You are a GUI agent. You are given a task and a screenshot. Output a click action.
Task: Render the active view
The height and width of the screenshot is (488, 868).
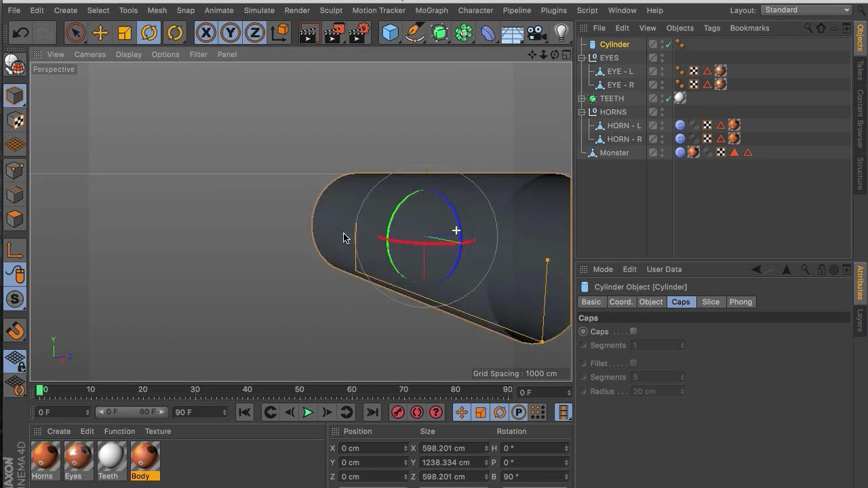coord(309,33)
